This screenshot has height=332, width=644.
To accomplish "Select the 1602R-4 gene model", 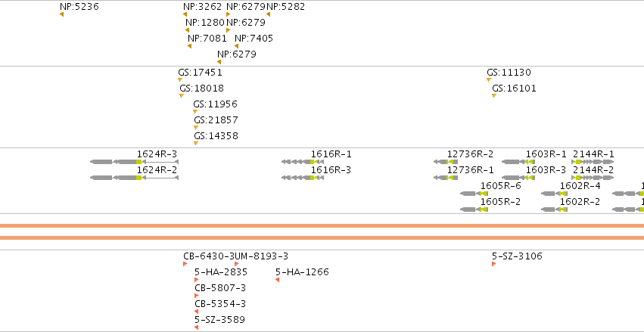I will point(555,194).
